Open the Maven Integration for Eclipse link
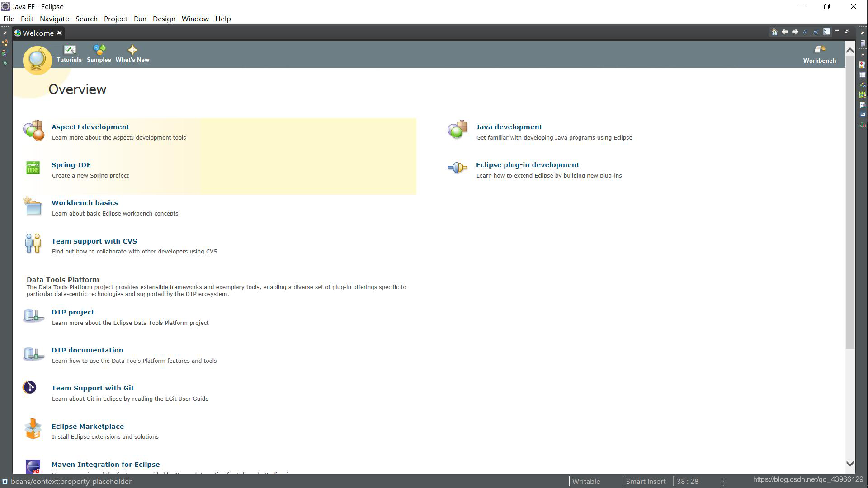Image resolution: width=868 pixels, height=488 pixels. tap(105, 465)
